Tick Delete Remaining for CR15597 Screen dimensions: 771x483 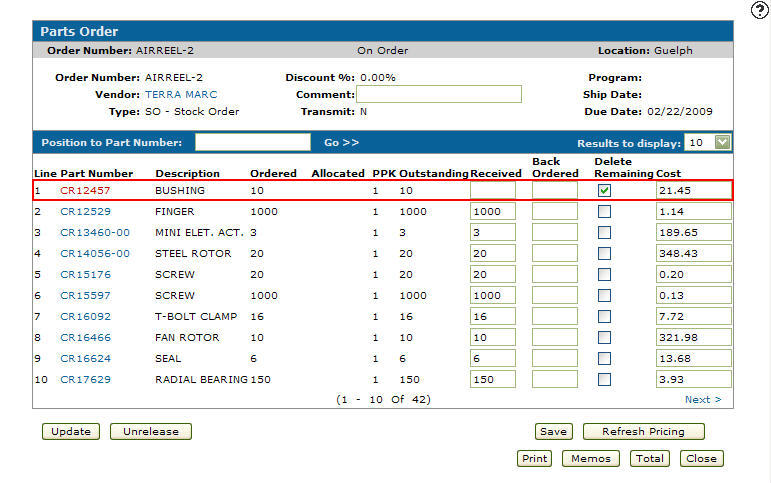[x=604, y=296]
